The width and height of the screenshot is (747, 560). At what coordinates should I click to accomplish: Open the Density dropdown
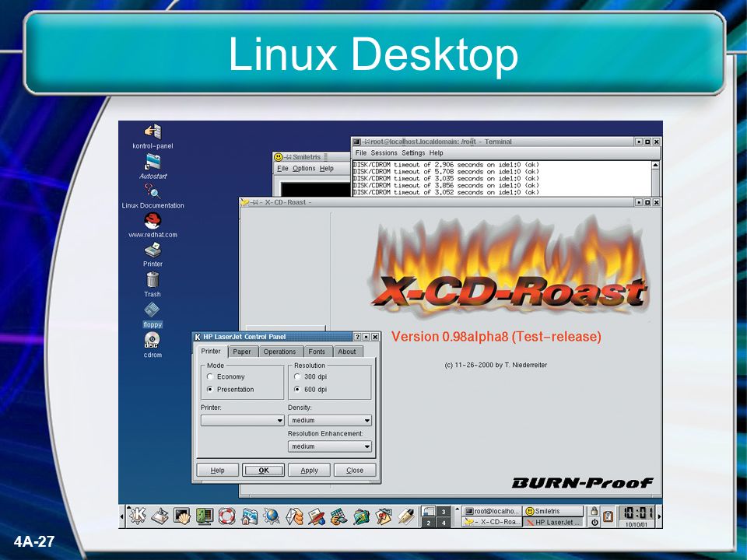point(329,421)
